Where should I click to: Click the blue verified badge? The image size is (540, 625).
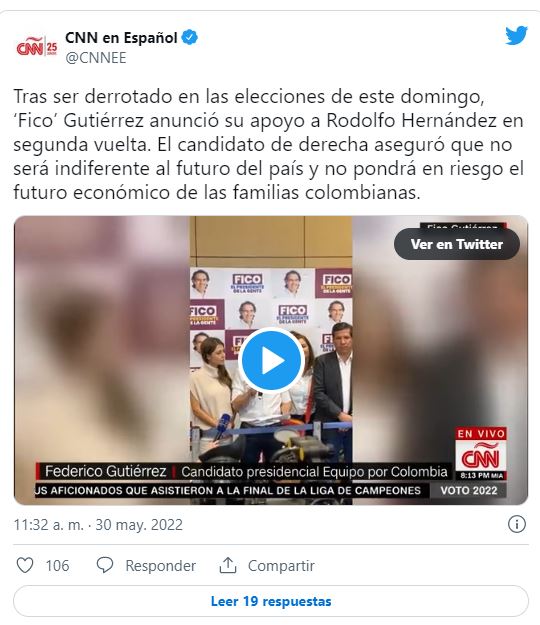(190, 38)
